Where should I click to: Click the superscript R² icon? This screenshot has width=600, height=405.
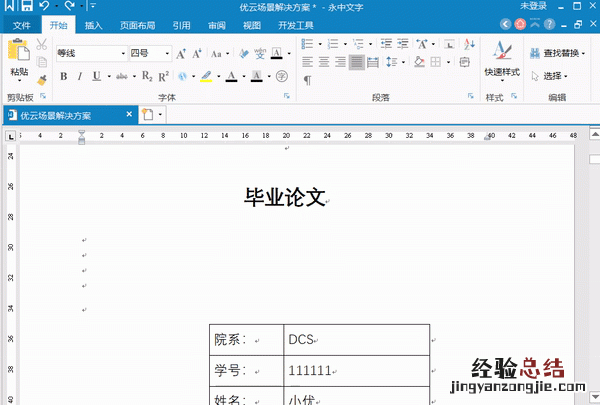point(163,76)
